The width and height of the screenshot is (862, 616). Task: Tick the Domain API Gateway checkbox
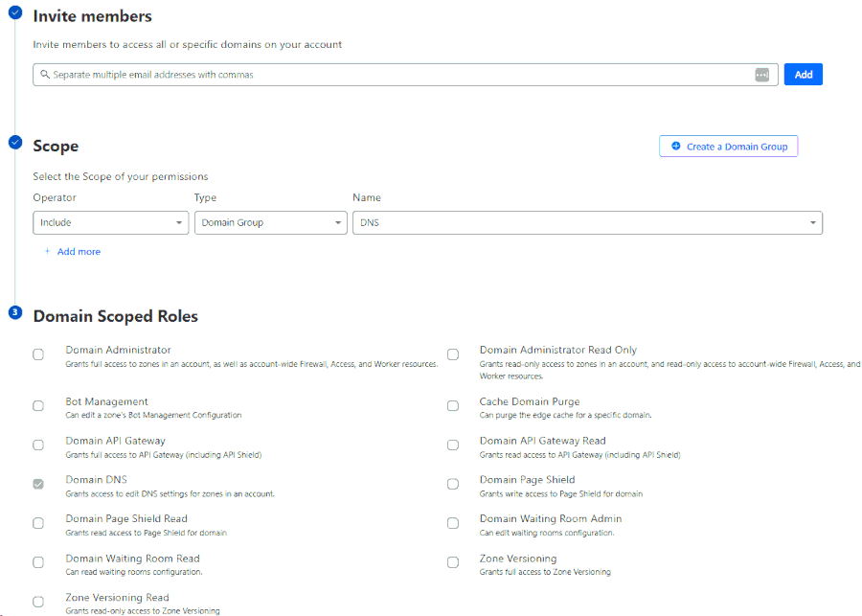point(38,445)
